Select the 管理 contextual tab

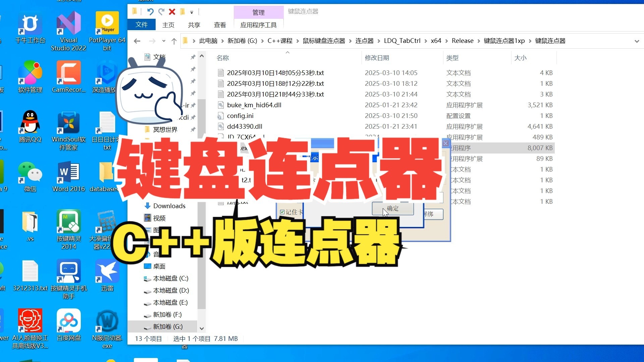pyautogui.click(x=258, y=12)
